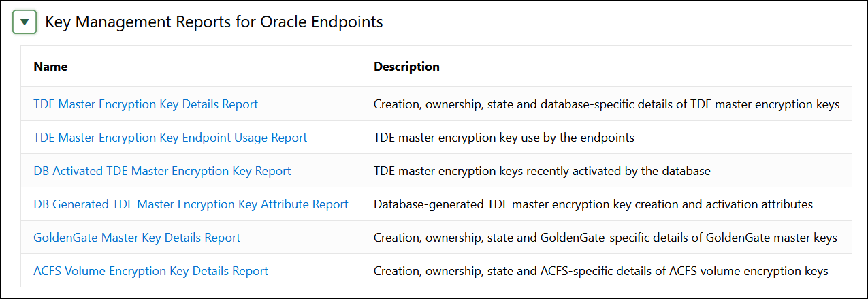Open GoldenGate Master Key Details Report
Viewport: 868px width, 299px height.
click(137, 238)
